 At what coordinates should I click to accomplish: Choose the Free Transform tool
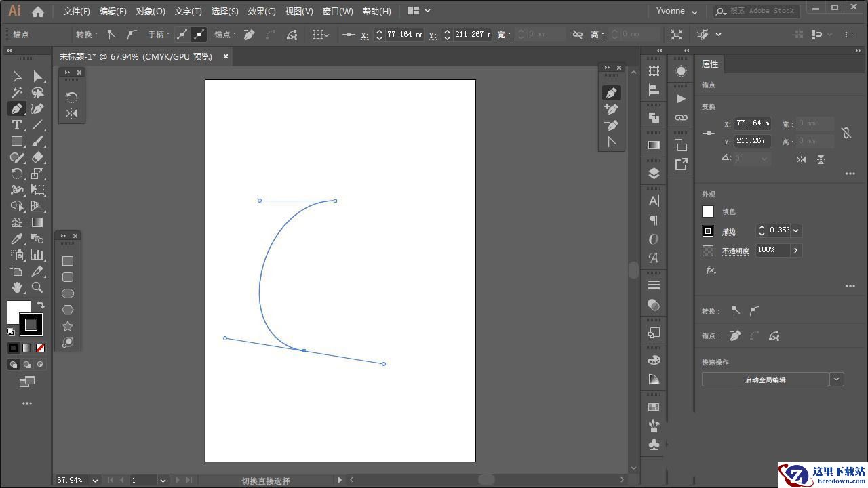(38, 190)
